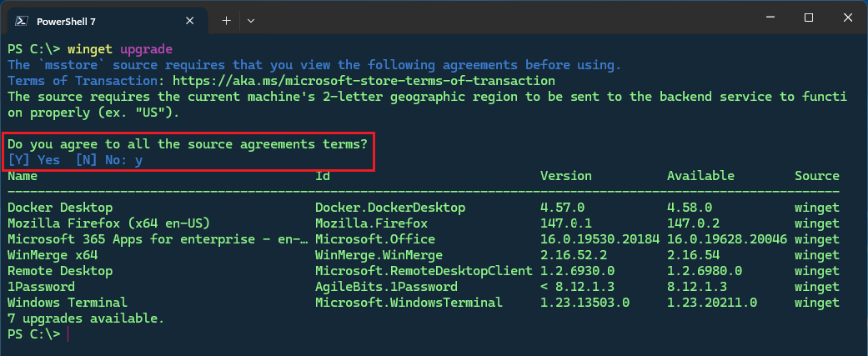868x356 pixels.
Task: Minimize the terminal window
Action: click(770, 18)
